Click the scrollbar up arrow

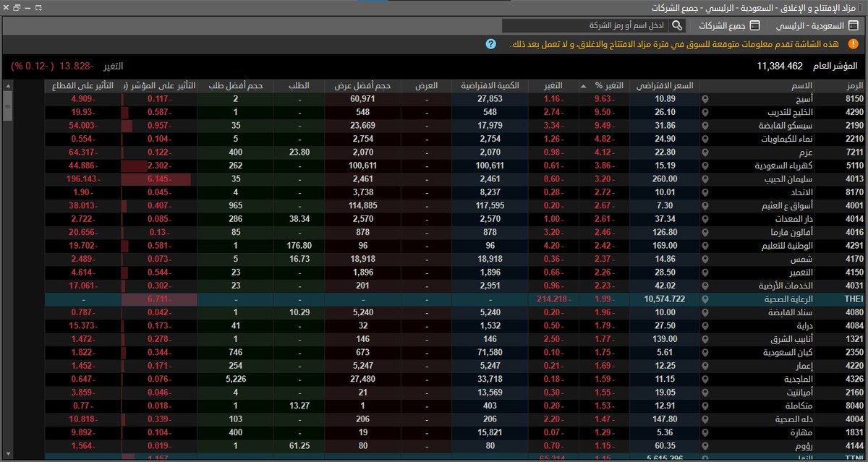pyautogui.click(x=7, y=86)
